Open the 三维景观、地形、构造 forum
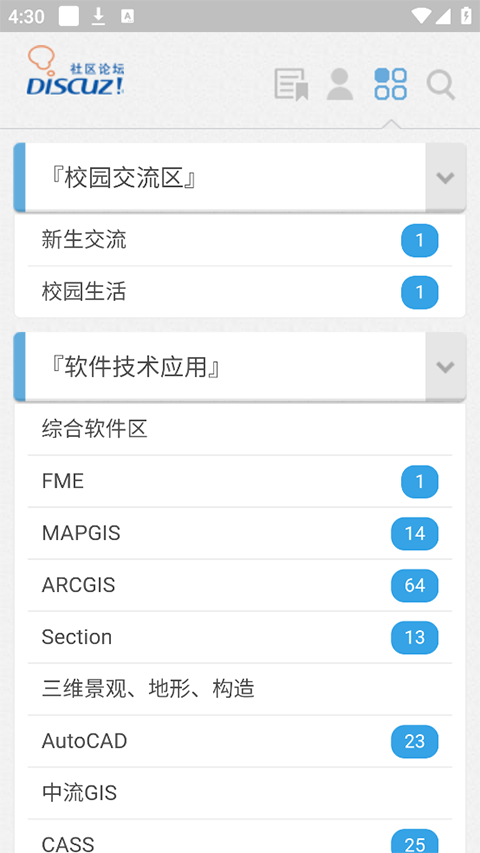This screenshot has width=480, height=853. point(239,689)
